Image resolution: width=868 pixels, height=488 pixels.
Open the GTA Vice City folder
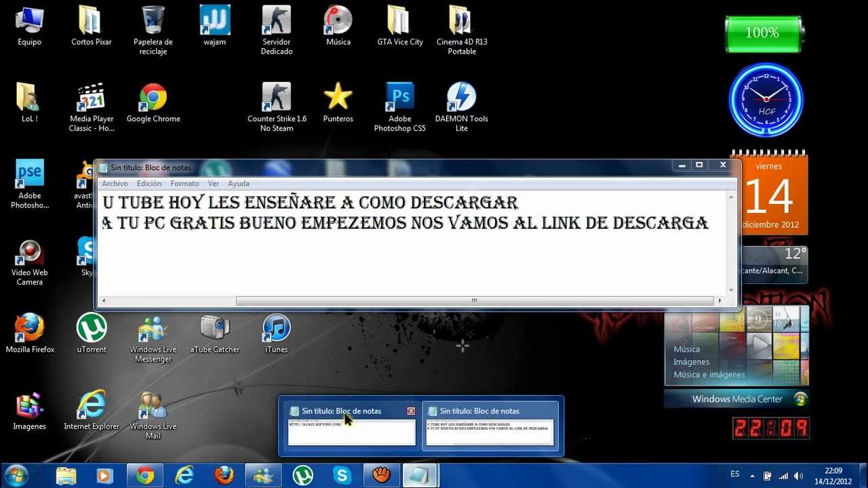(x=400, y=26)
